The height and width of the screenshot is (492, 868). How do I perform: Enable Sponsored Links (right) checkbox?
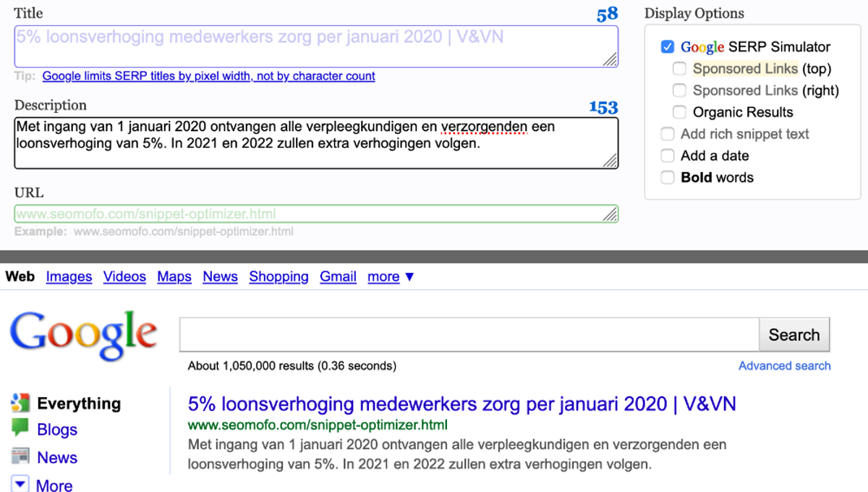679,90
